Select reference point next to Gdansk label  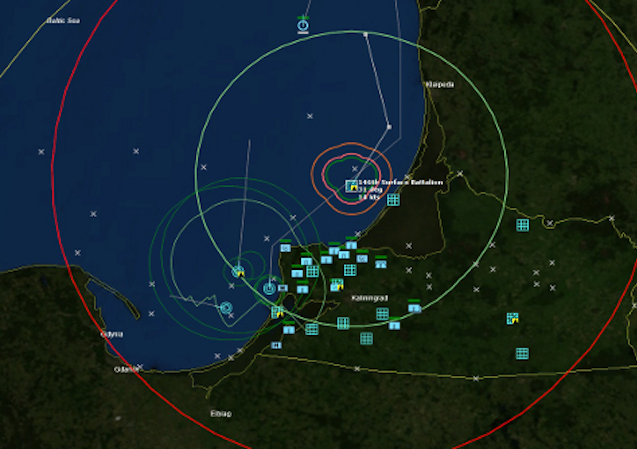point(140,367)
